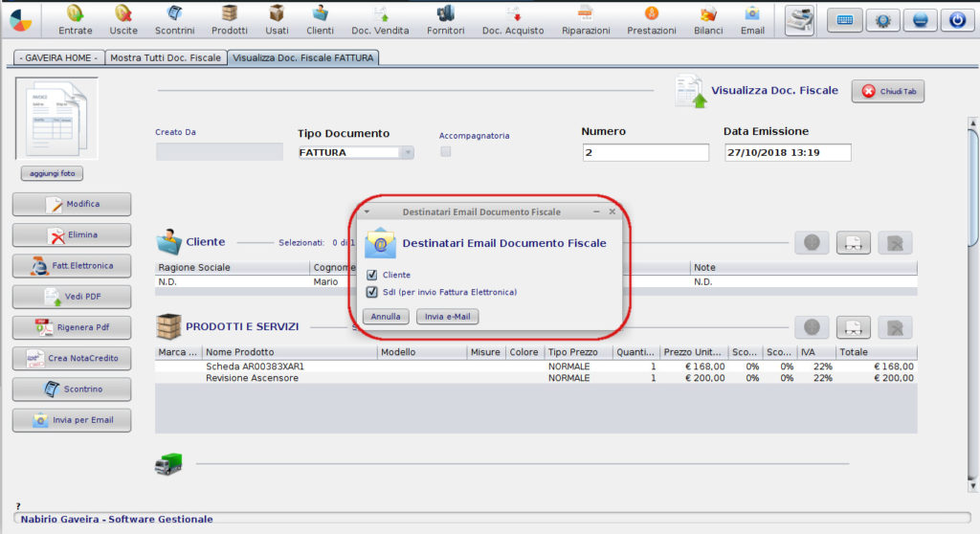
Task: Click the Rigenera Pdf button
Action: click(x=72, y=327)
